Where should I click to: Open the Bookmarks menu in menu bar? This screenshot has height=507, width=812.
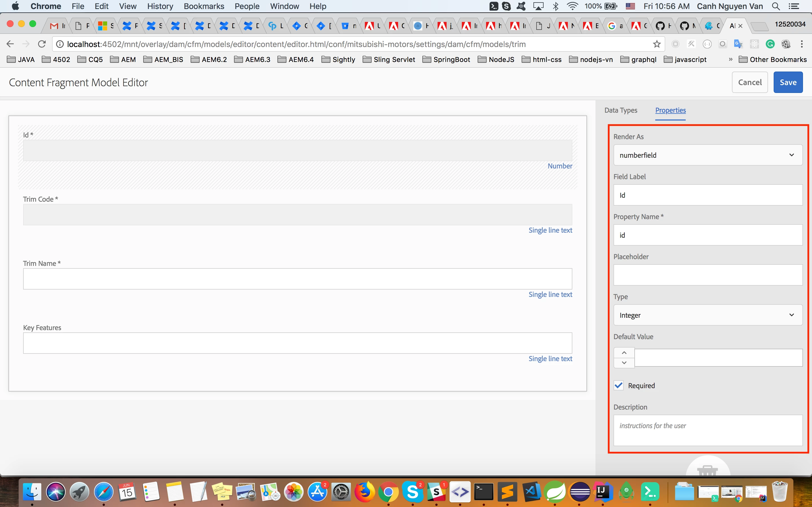pos(204,6)
